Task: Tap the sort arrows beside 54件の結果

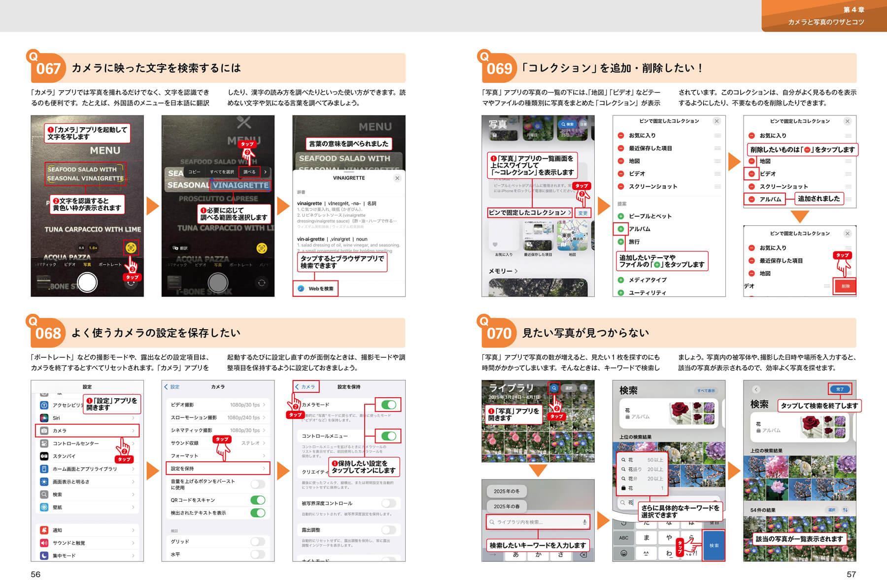Action: (x=845, y=510)
